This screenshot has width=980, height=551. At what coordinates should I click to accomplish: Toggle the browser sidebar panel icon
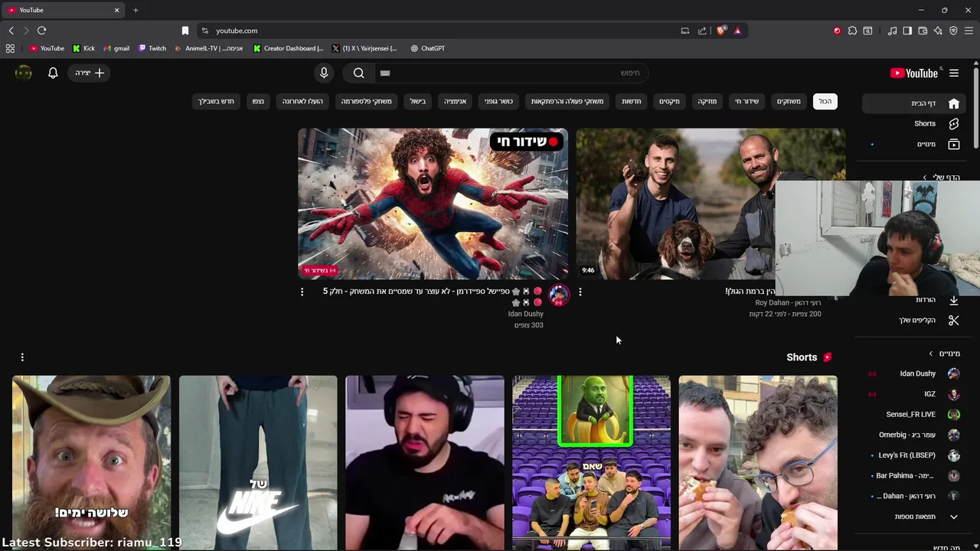pyautogui.click(x=907, y=31)
